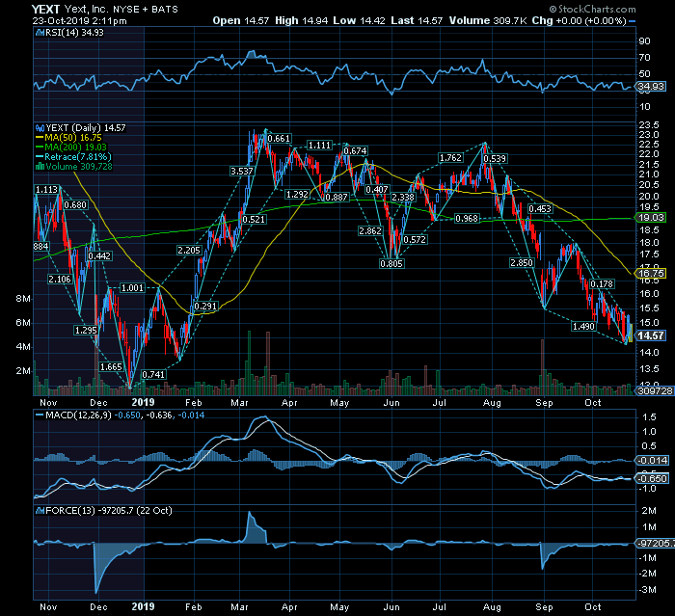675x616 pixels.
Task: Click the 1.292 retracement label
Action: pos(297,195)
